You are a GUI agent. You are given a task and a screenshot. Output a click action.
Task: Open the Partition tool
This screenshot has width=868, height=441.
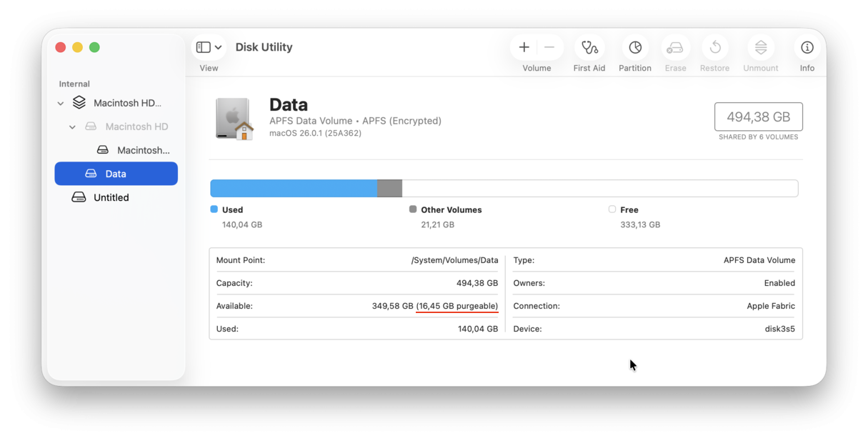tap(634, 47)
